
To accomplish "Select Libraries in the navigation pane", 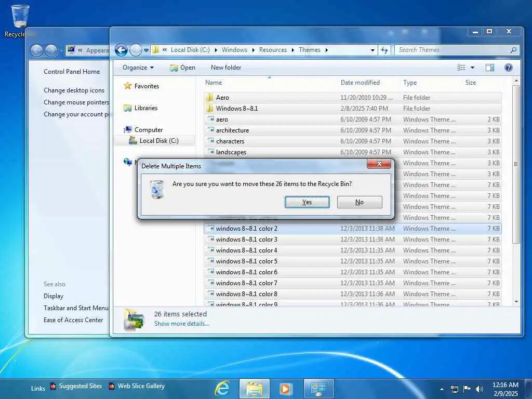I will click(x=146, y=108).
